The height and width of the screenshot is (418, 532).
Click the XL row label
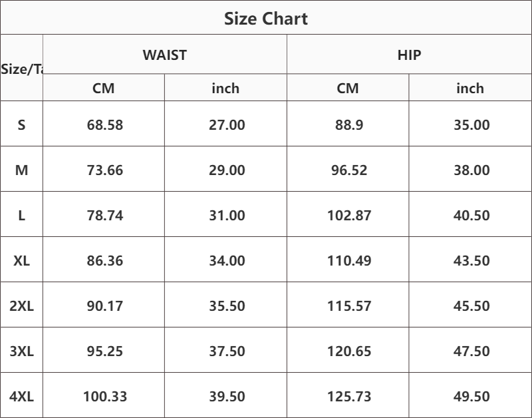point(21,260)
